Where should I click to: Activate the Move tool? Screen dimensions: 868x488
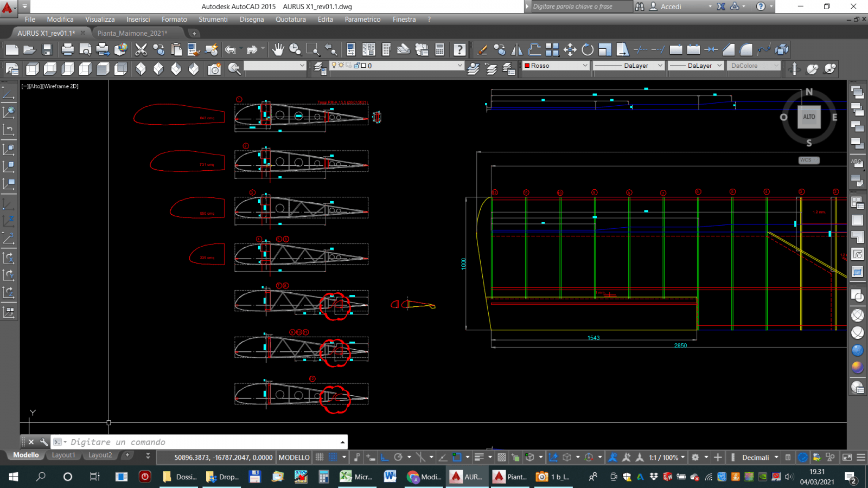[x=570, y=50]
